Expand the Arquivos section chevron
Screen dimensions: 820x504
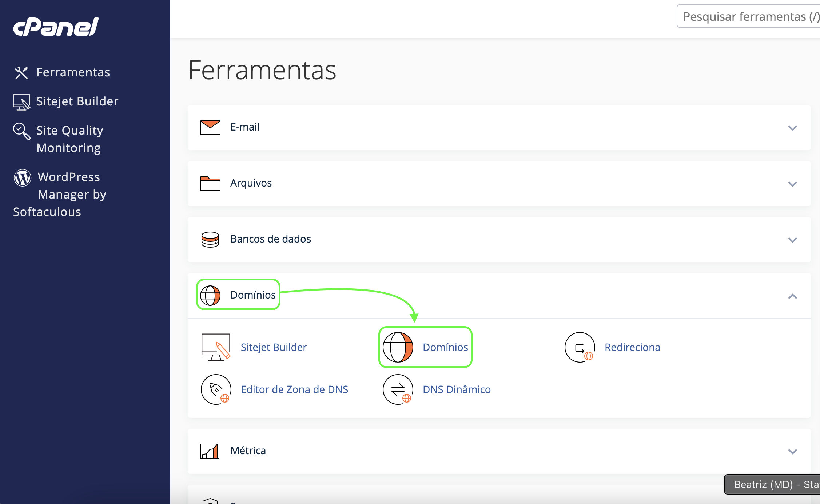(793, 184)
